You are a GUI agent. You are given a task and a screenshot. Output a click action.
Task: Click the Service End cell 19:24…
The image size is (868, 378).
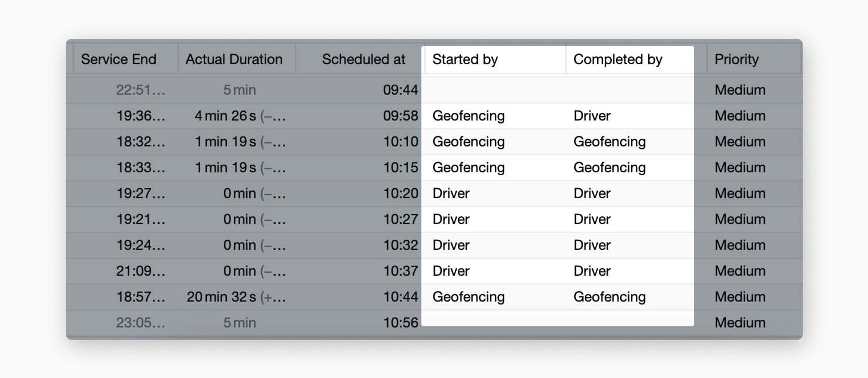click(x=141, y=245)
